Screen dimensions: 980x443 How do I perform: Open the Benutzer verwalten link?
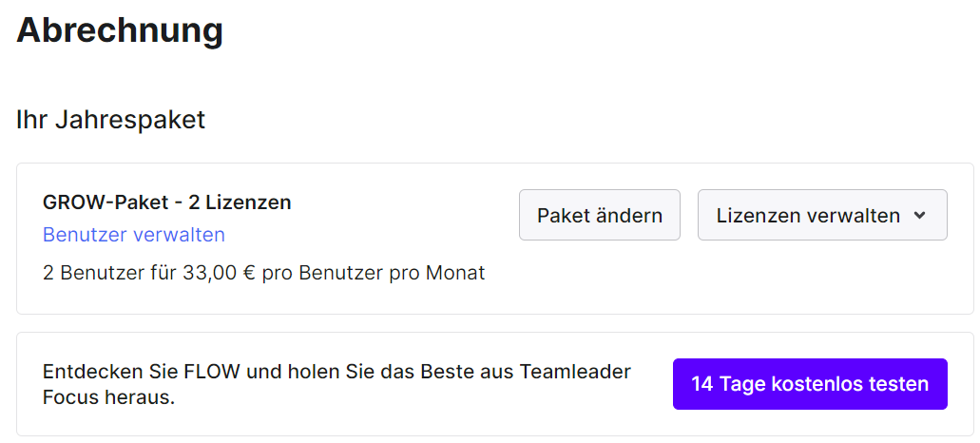tap(134, 235)
